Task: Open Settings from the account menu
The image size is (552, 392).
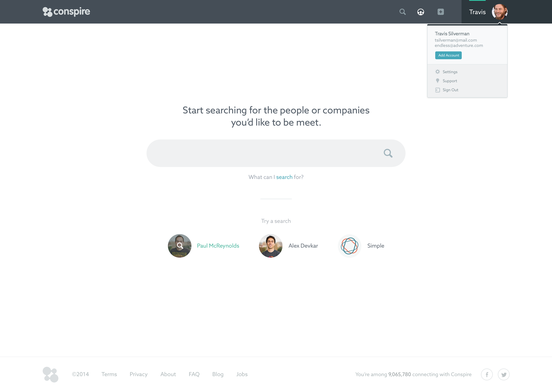Action: click(450, 72)
